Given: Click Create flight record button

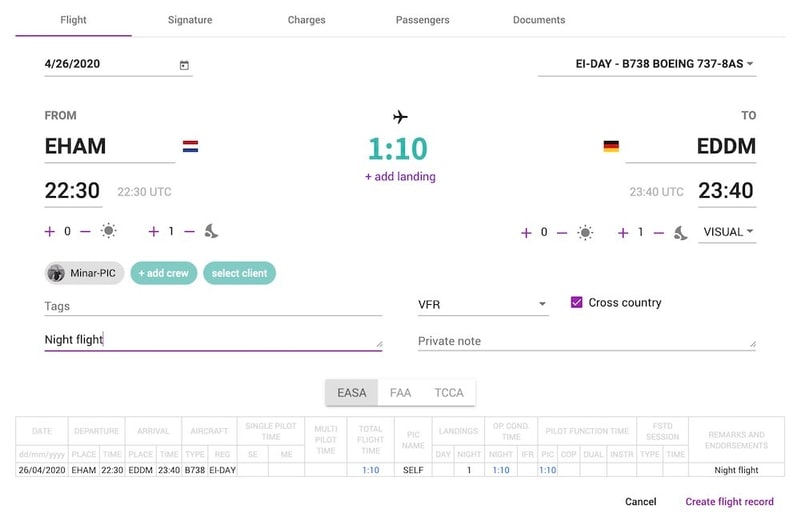Looking at the screenshot, I should (x=729, y=502).
